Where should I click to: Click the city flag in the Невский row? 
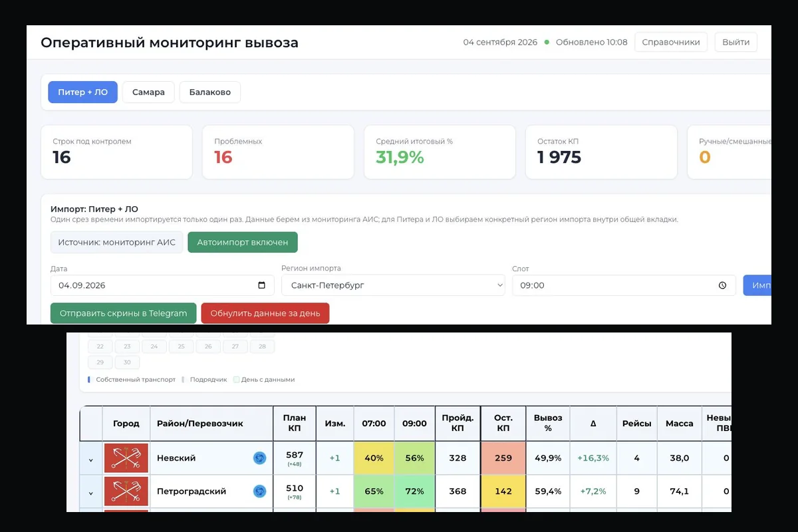click(126, 458)
